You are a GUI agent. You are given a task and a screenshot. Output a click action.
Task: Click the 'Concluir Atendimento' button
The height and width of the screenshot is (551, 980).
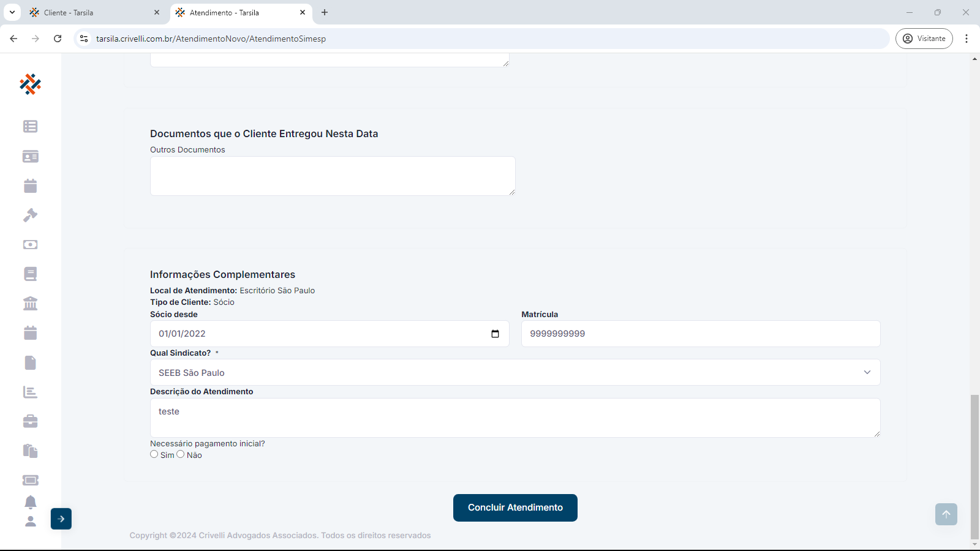pos(515,508)
